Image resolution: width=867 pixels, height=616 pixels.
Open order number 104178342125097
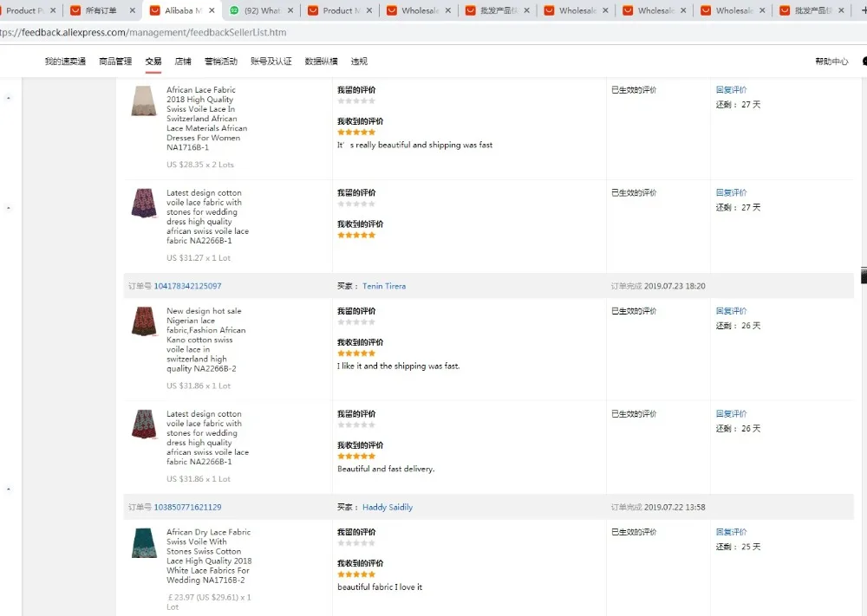(x=187, y=286)
